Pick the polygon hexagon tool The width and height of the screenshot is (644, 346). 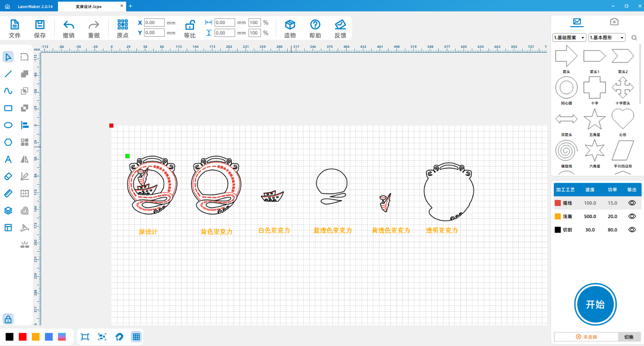tap(8, 142)
